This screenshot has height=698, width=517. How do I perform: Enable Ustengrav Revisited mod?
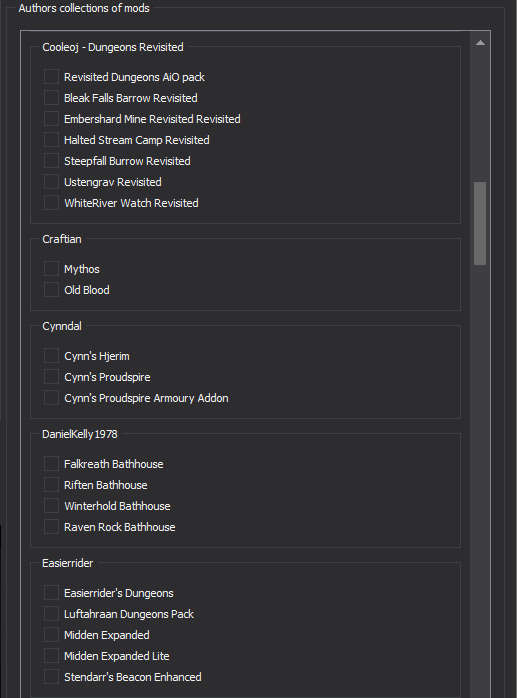pos(51,182)
